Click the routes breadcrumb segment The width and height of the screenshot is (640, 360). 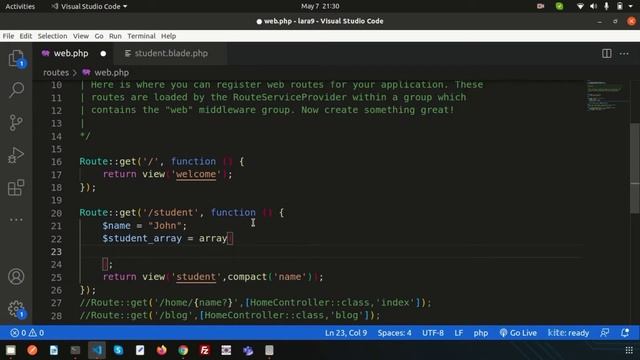click(x=56, y=73)
